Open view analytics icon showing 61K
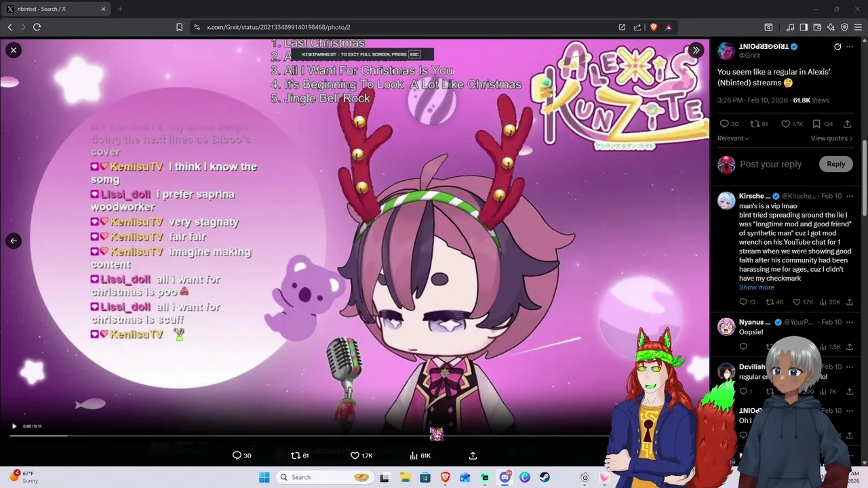Image resolution: width=868 pixels, height=488 pixels. 420,455
